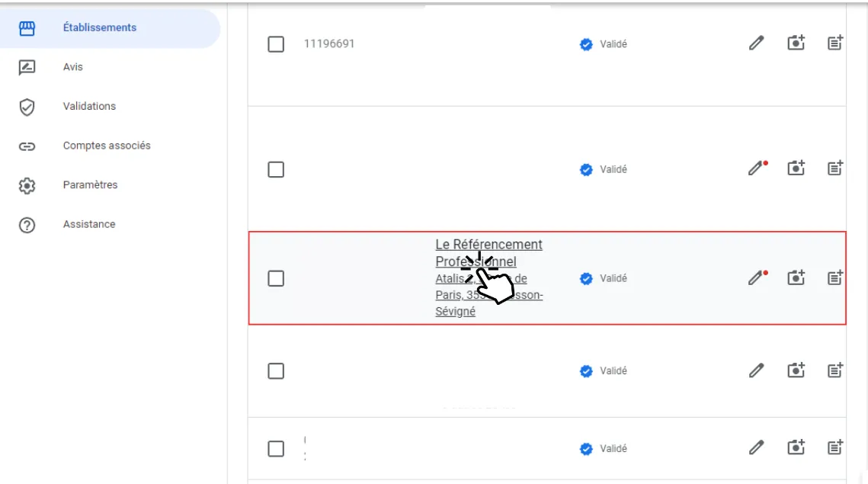Image resolution: width=868 pixels, height=484 pixels.
Task: Open the Validations shield icon
Action: click(x=27, y=106)
